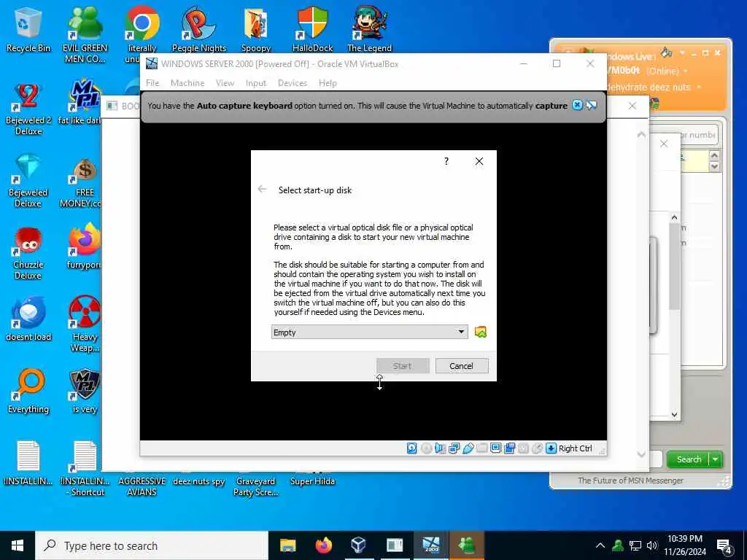Close the Select start-up disk dialog

click(x=479, y=161)
